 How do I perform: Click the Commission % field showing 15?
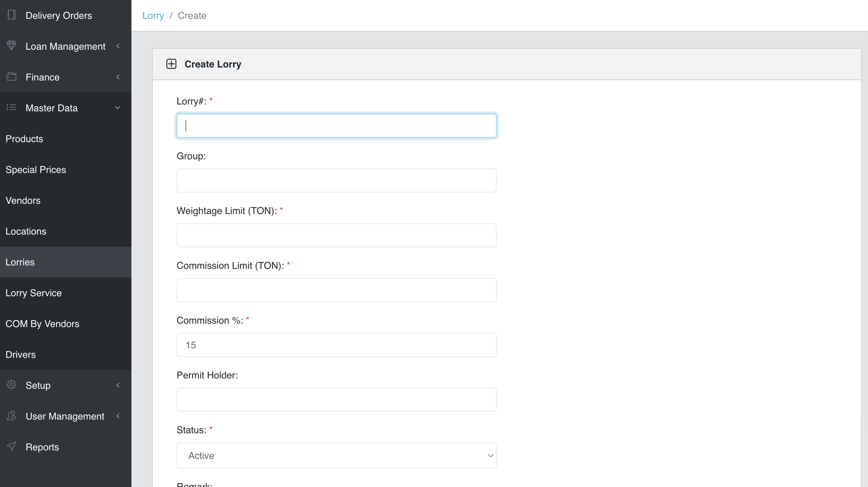click(x=336, y=345)
